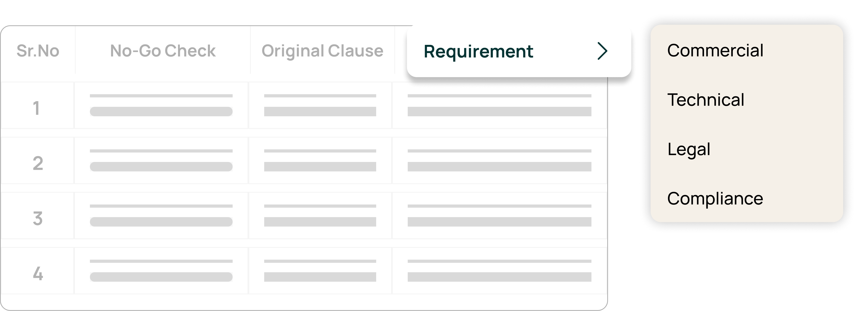
Task: Open row 1 No-Go Check cell
Action: coord(161,105)
